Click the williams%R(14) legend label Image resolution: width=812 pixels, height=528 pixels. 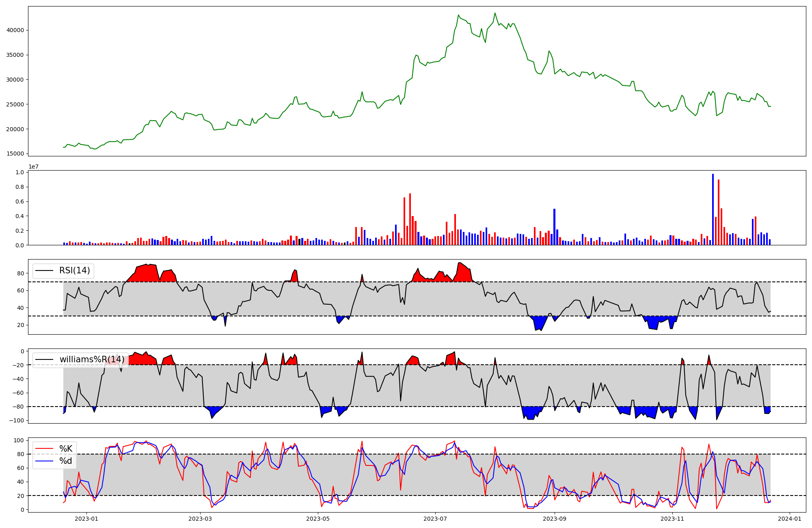(x=92, y=359)
